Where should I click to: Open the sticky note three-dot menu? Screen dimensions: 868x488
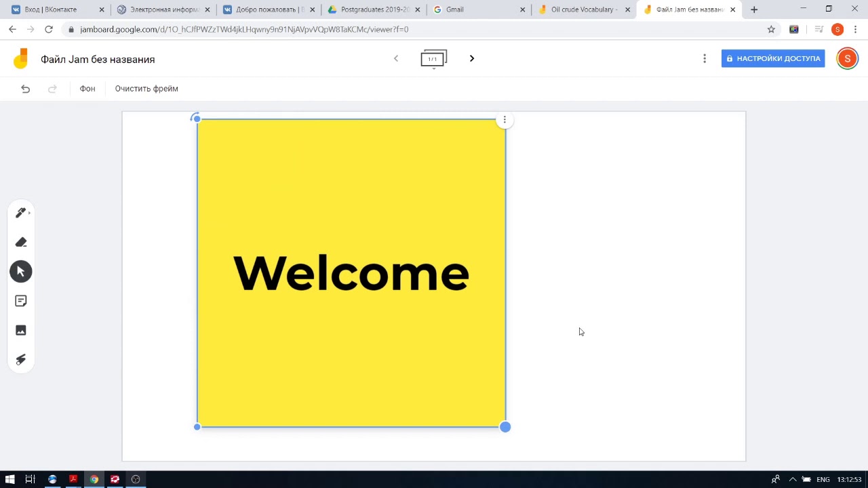[505, 120]
